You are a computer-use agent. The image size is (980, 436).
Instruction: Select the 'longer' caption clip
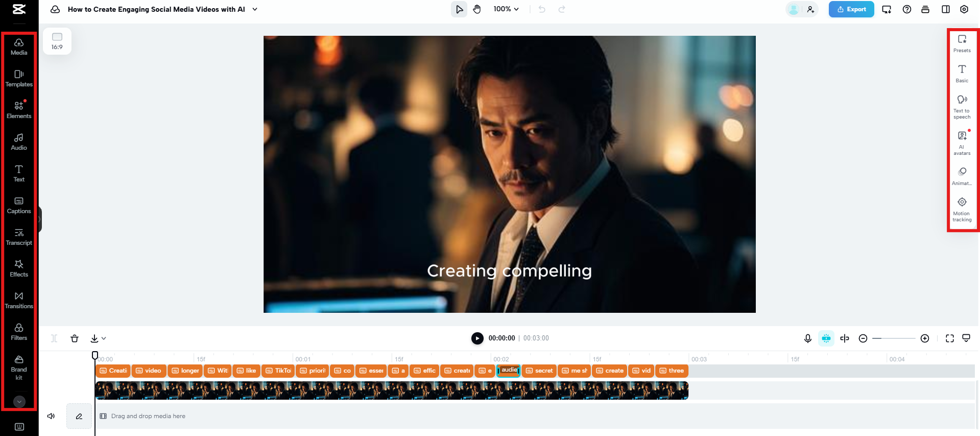(x=185, y=371)
